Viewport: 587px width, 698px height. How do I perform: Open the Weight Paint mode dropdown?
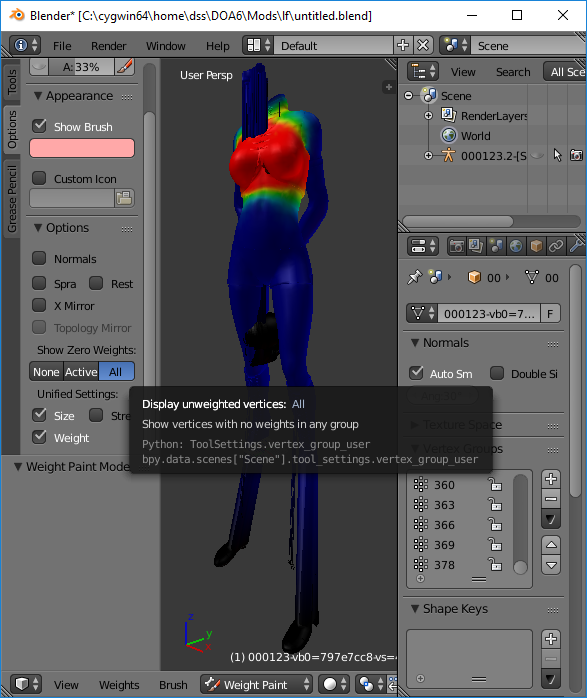pyautogui.click(x=256, y=684)
